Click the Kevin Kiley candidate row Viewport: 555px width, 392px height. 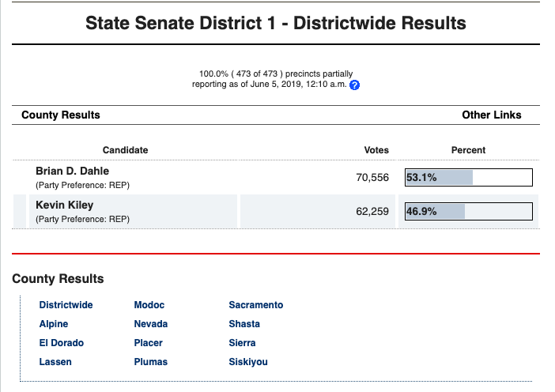click(126, 212)
